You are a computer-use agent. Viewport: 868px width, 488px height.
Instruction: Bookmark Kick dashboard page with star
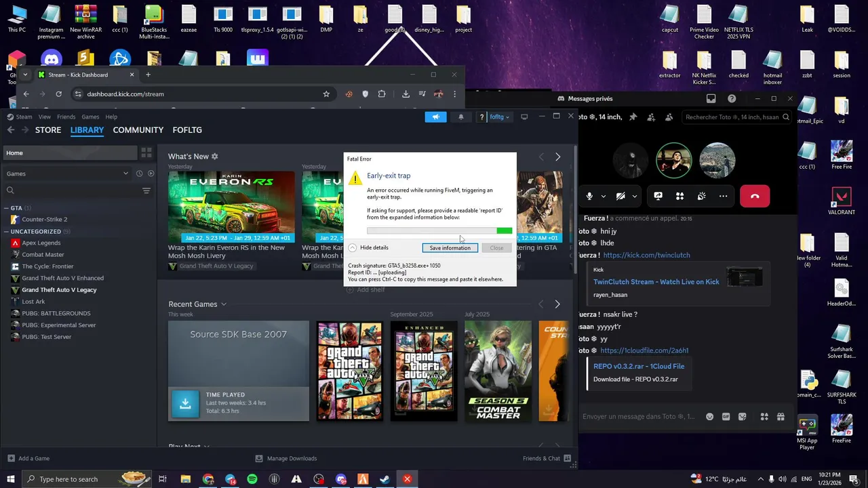[326, 94]
